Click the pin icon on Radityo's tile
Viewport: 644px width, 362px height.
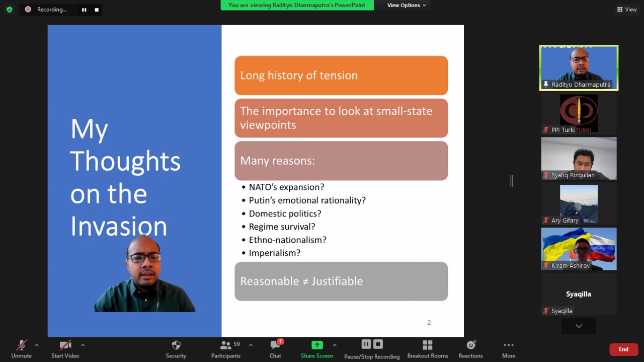click(546, 85)
